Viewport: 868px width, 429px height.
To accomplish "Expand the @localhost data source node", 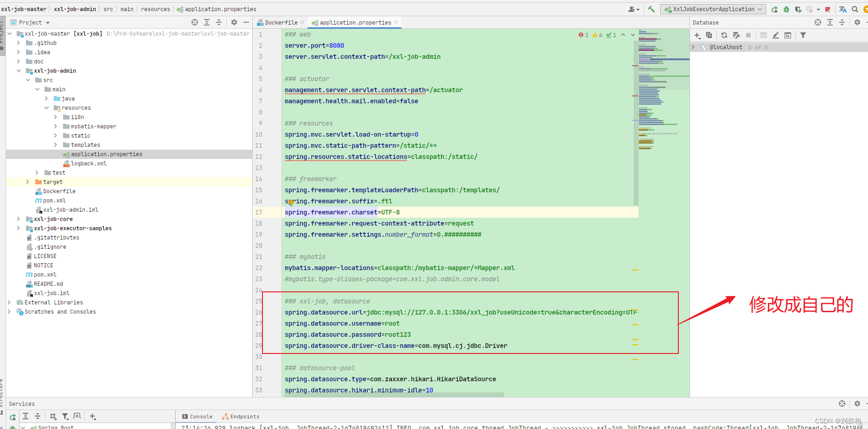I will pos(693,47).
